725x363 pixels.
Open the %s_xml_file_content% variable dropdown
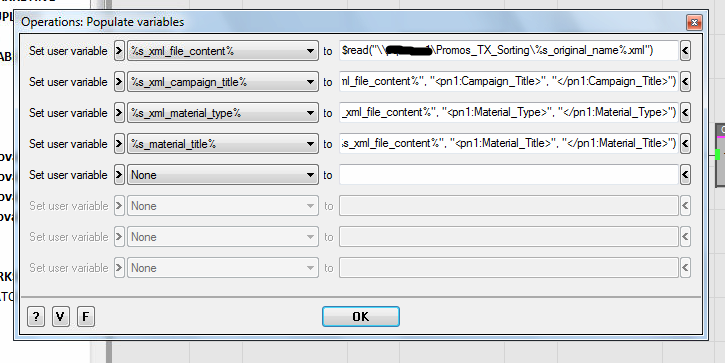(223, 51)
